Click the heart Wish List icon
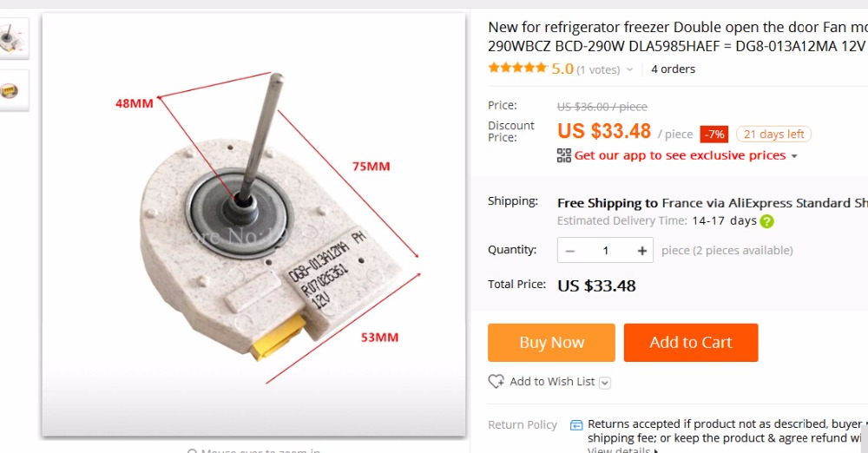 tap(496, 382)
